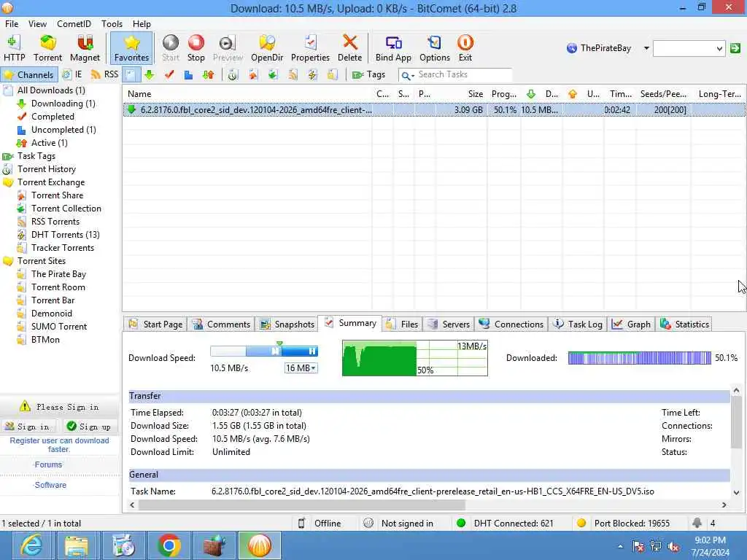The image size is (747, 560).
Task: Open the torrent search combo box
Action: (x=689, y=48)
